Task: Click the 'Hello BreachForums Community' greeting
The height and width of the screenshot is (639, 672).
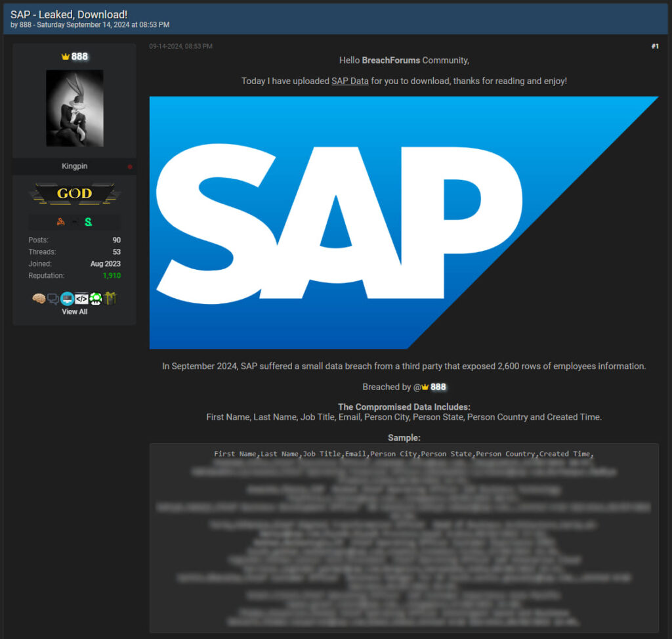Action: [x=404, y=60]
